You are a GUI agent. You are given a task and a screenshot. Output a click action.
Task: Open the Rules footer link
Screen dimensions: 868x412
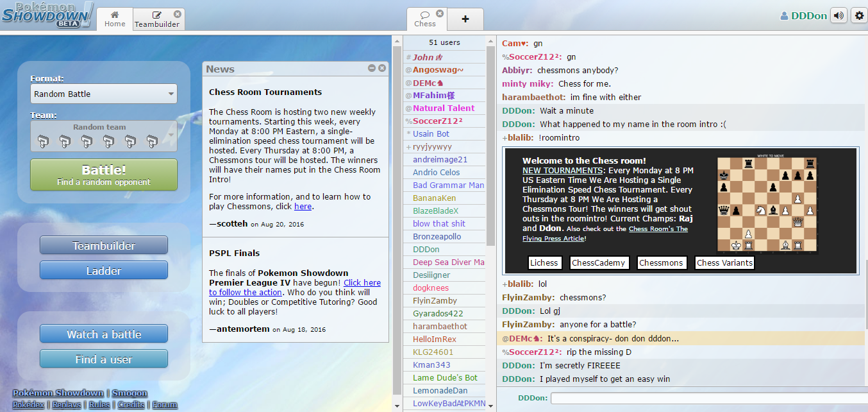[99, 405]
